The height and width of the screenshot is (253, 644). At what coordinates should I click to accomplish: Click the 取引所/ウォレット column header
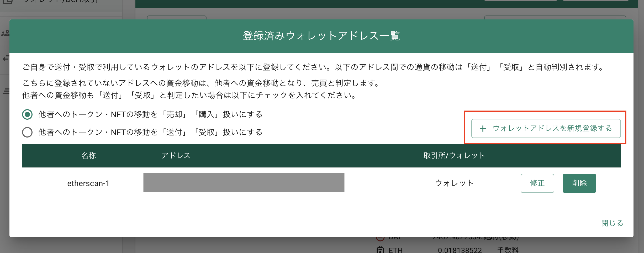tap(454, 156)
